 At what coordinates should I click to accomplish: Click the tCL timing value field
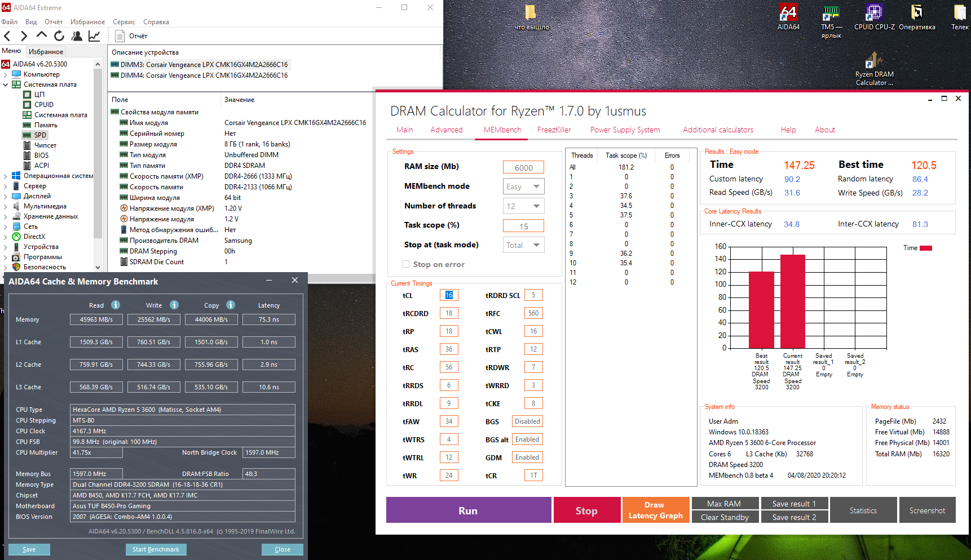449,295
